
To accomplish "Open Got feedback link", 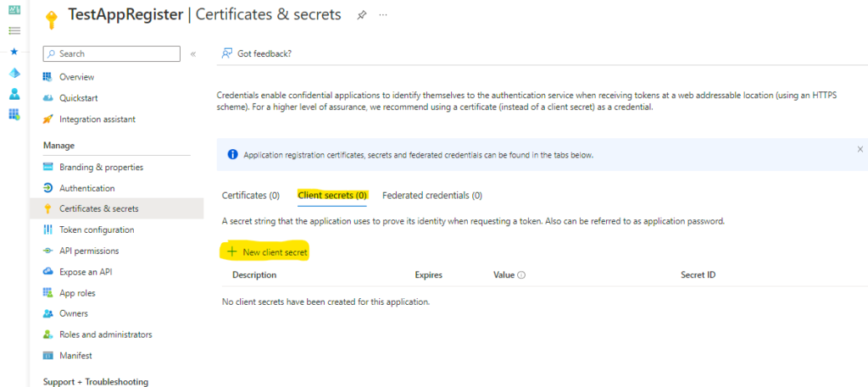I will coord(256,53).
